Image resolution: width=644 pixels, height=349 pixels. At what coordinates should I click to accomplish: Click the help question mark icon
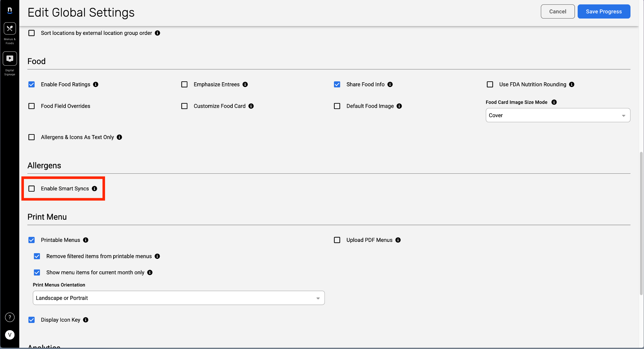click(x=10, y=317)
